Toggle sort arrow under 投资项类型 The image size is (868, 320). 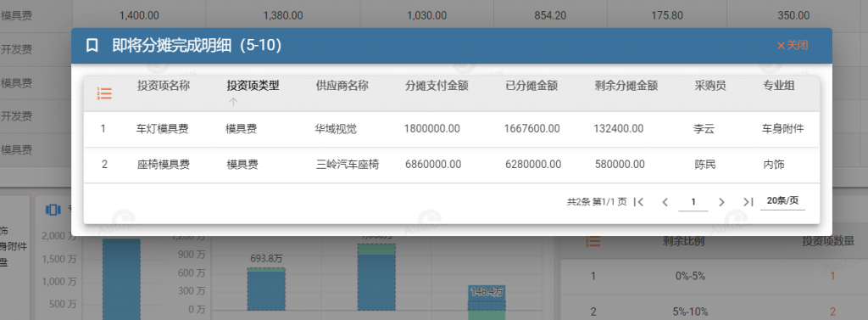coord(233,102)
